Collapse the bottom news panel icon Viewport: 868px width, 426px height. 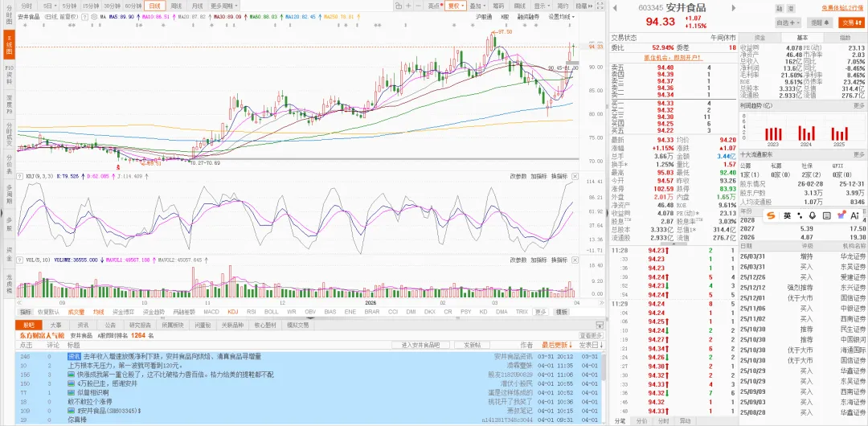pyautogui.click(x=600, y=326)
